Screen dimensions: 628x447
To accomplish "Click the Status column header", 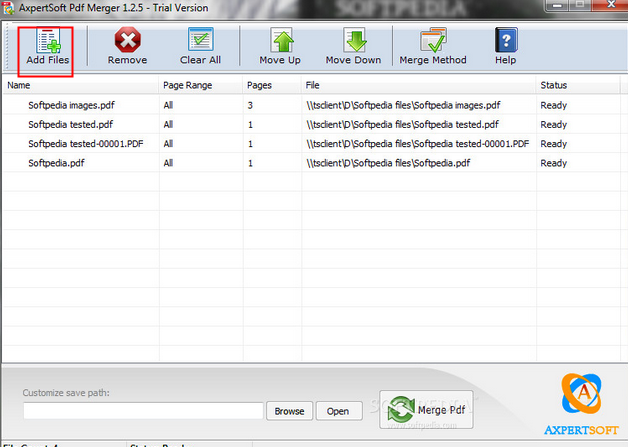I will click(x=578, y=85).
